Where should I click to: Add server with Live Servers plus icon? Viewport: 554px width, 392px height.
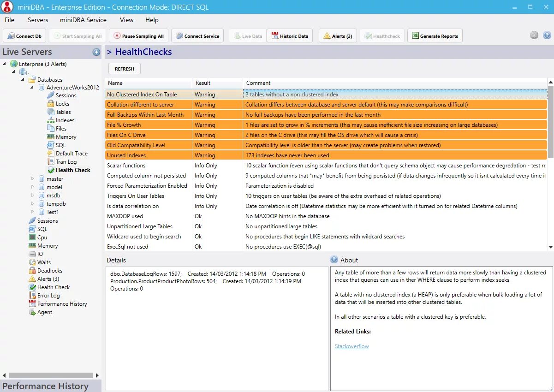(96, 52)
